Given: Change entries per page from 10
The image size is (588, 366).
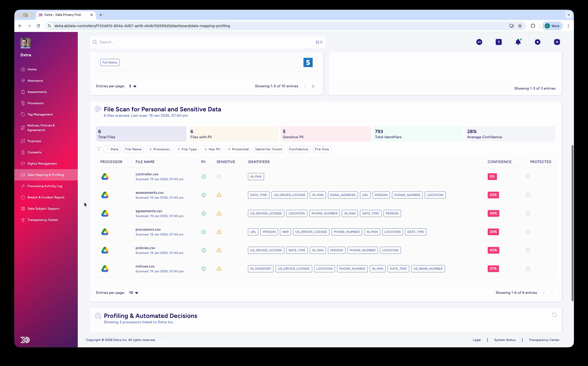Looking at the screenshot, I should pyautogui.click(x=133, y=292).
